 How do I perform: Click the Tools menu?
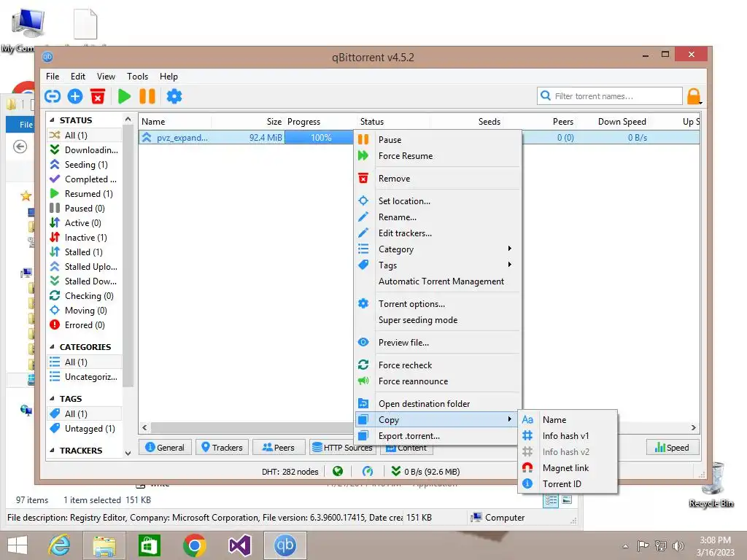pyautogui.click(x=137, y=76)
